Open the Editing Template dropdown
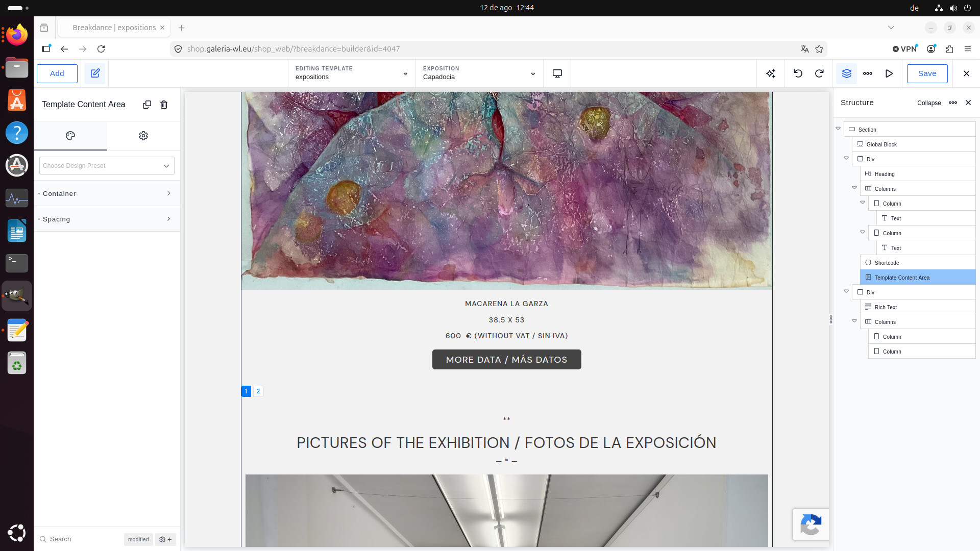 click(352, 73)
